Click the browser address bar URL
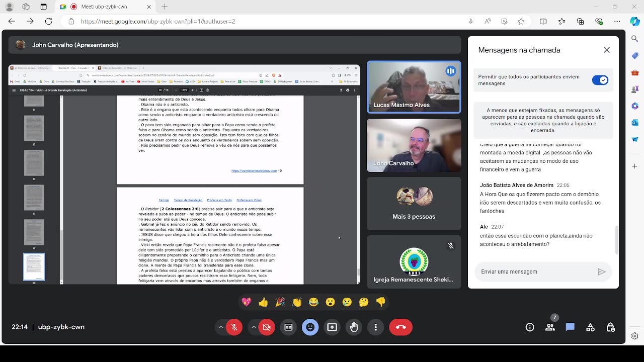 click(x=158, y=22)
